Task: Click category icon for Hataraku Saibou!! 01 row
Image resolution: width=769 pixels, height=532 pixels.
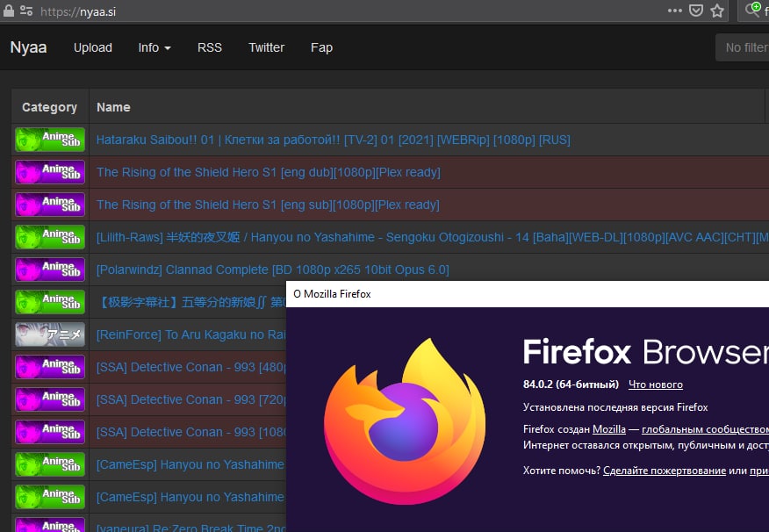Action: pyautogui.click(x=50, y=140)
